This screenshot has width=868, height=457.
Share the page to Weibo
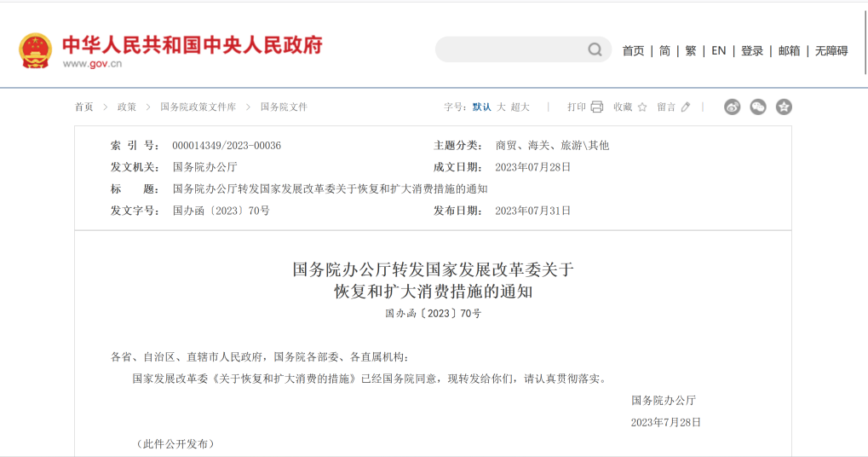click(733, 107)
